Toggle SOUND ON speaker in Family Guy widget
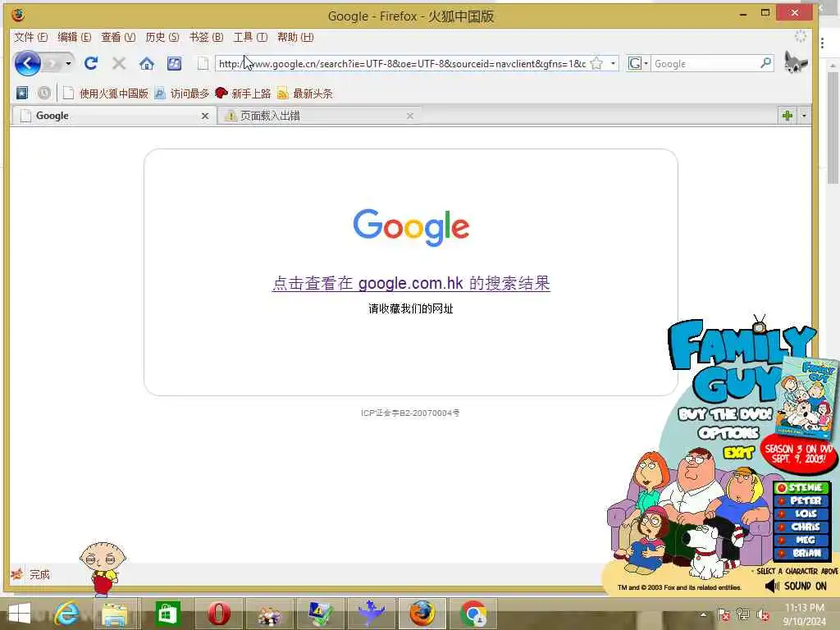 [x=796, y=586]
